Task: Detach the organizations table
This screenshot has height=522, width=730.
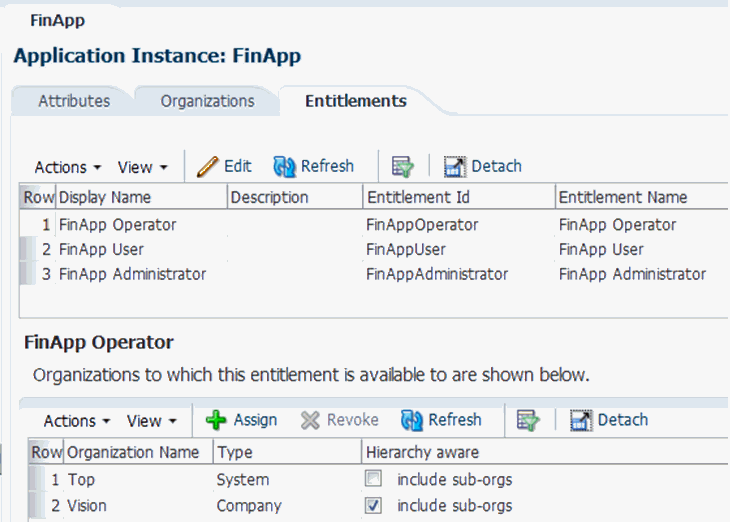Action: (x=609, y=420)
